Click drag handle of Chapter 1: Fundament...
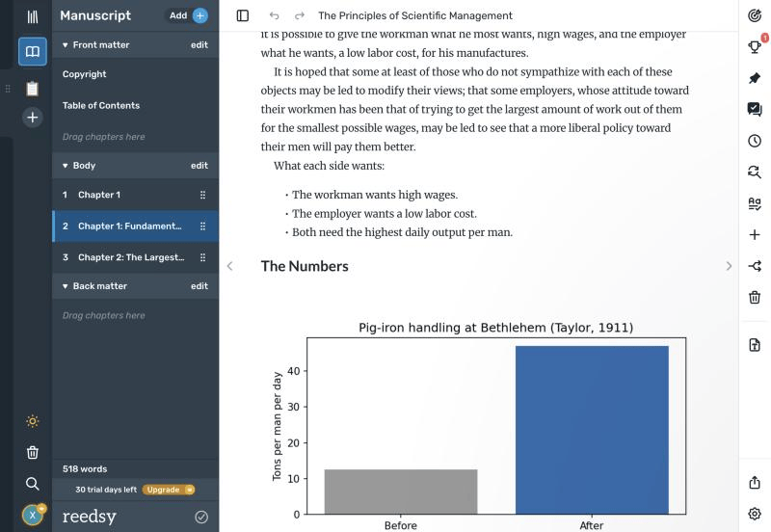Image resolution: width=771 pixels, height=532 pixels. point(202,226)
